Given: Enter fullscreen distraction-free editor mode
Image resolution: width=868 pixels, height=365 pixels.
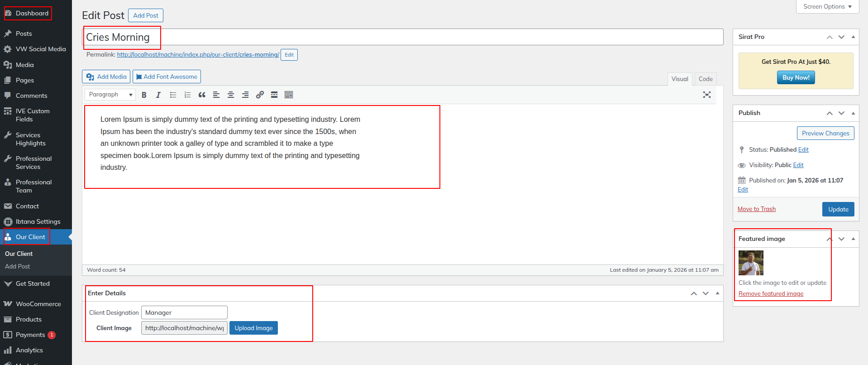Looking at the screenshot, I should 706,95.
